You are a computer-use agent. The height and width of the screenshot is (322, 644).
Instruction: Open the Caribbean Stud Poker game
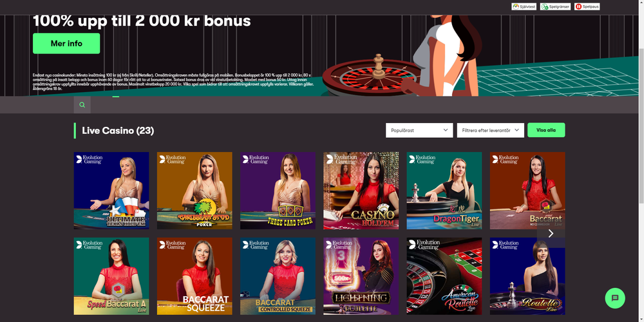pyautogui.click(x=194, y=191)
